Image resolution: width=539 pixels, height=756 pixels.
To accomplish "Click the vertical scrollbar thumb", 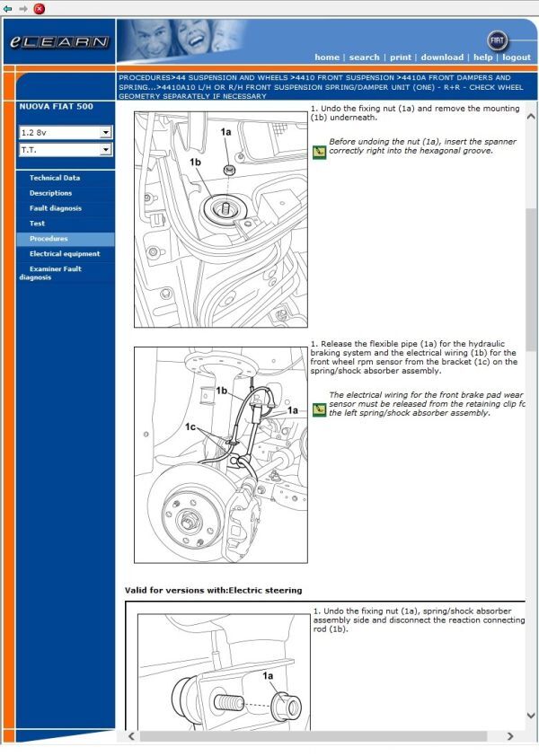I will pos(531,279).
